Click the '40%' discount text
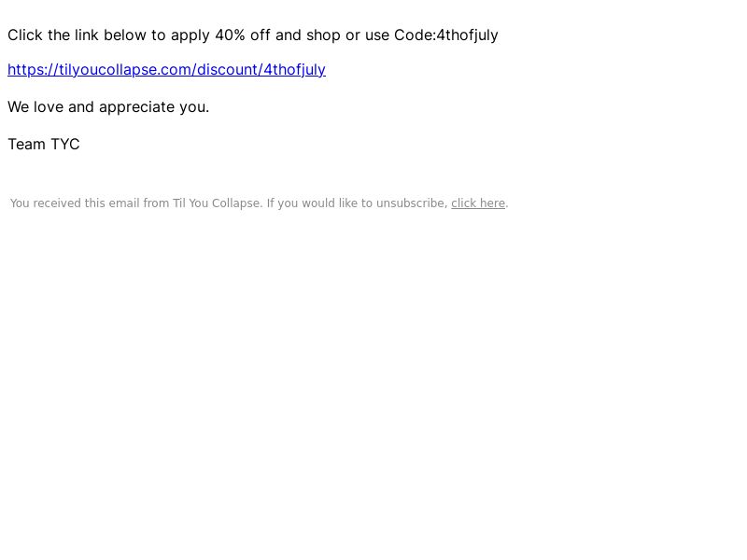The width and height of the screenshot is (747, 560). point(230,35)
